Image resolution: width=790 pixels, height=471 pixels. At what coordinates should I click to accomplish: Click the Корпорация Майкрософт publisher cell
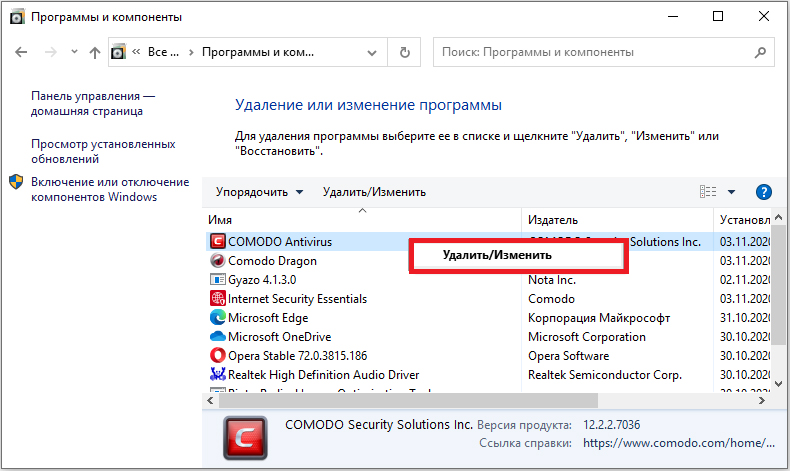tap(599, 318)
